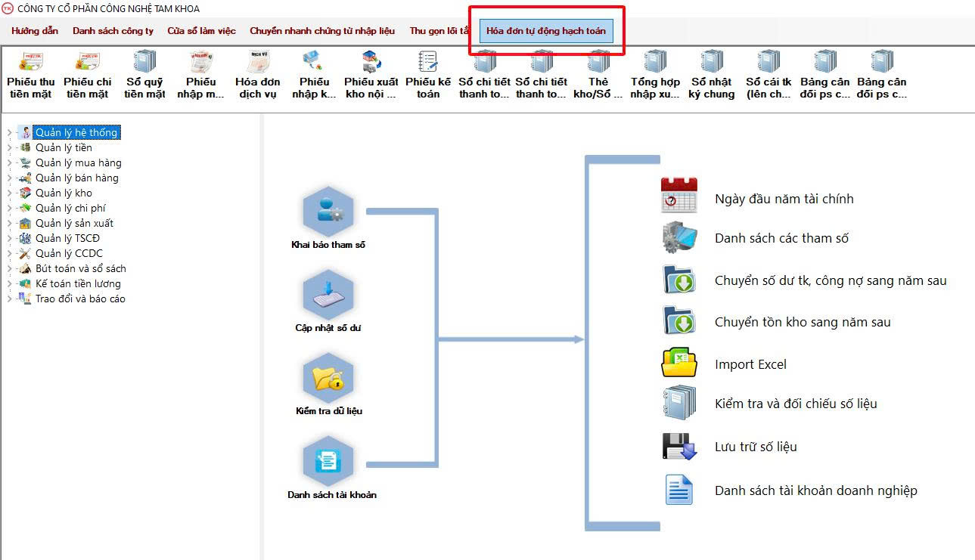The image size is (975, 560).
Task: Expand the Quản lý kho tree node
Action: pyautogui.click(x=10, y=193)
